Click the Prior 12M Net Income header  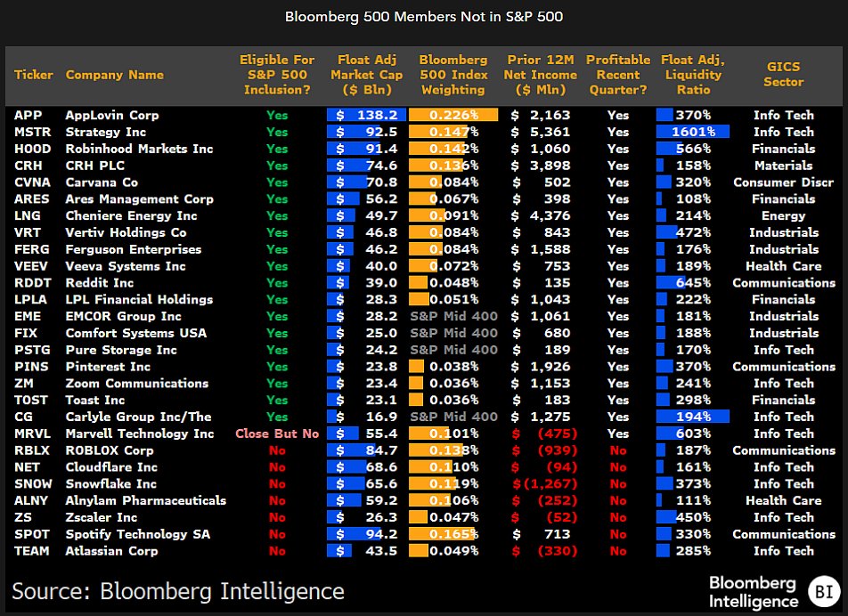(541, 75)
